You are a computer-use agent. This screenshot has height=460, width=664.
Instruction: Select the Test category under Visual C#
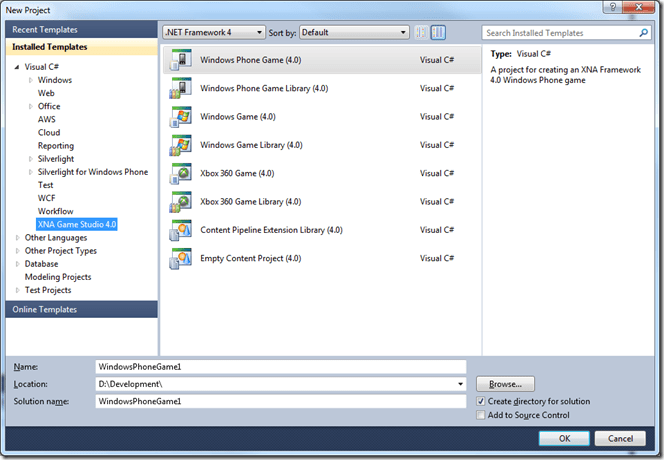click(45, 185)
